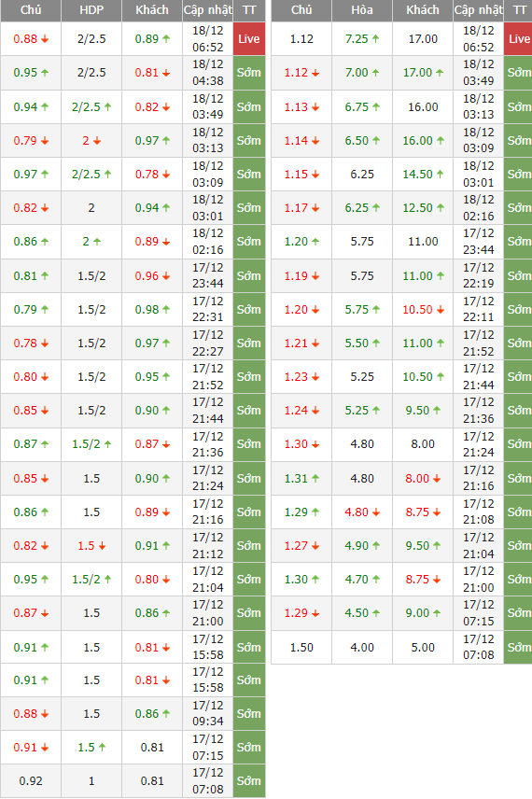
Task: Click the red Live badge in the 1x2 table
Action: [518, 38]
